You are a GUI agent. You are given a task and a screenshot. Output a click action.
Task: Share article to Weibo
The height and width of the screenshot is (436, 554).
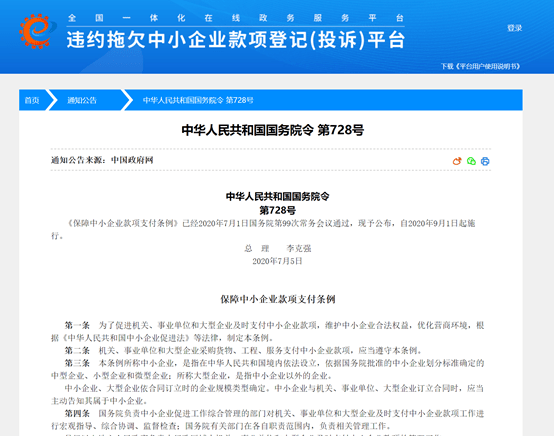click(457, 161)
